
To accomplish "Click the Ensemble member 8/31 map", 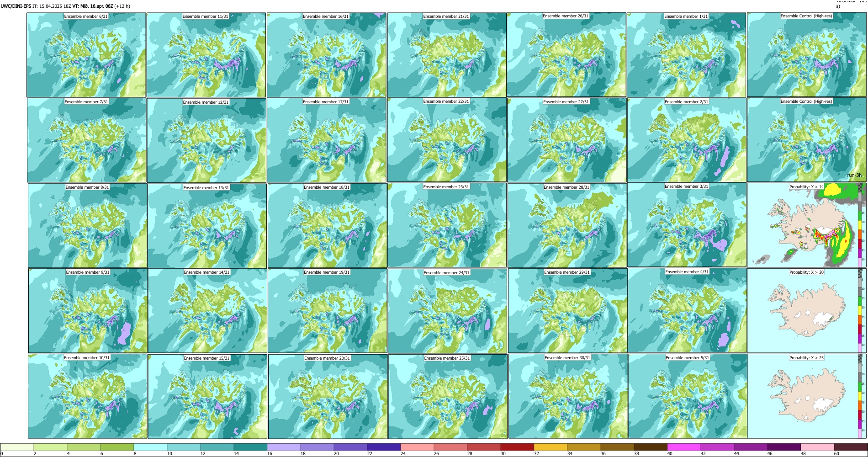I will (88, 226).
